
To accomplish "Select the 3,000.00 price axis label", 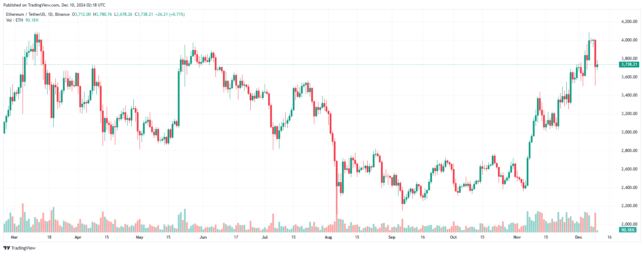I will [x=629, y=132].
